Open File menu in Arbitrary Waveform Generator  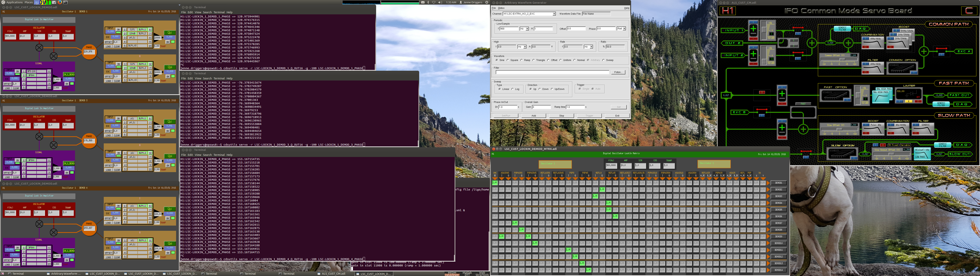tap(493, 8)
